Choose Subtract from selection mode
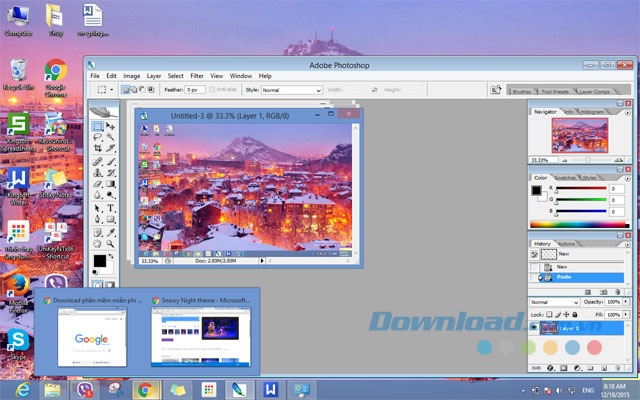The height and width of the screenshot is (400, 640). point(142,89)
